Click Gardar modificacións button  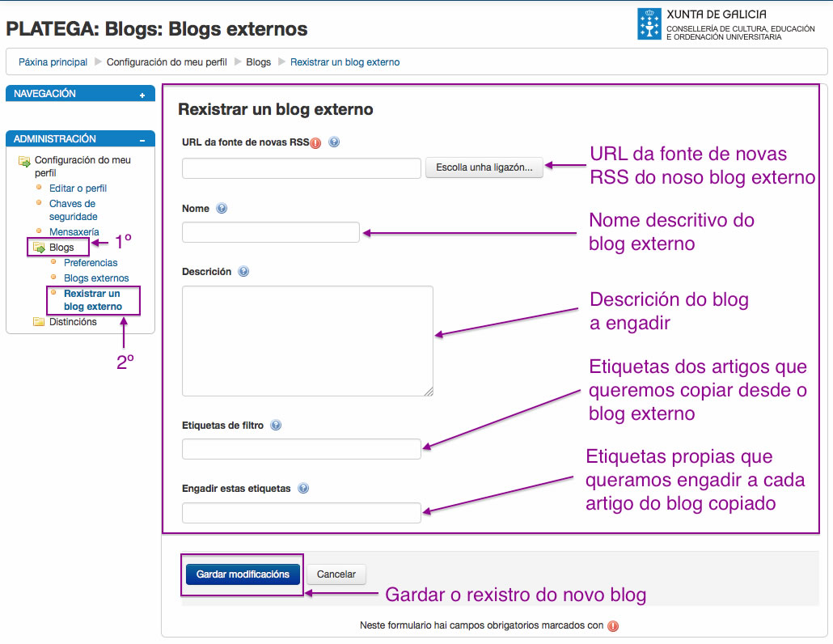click(x=241, y=574)
